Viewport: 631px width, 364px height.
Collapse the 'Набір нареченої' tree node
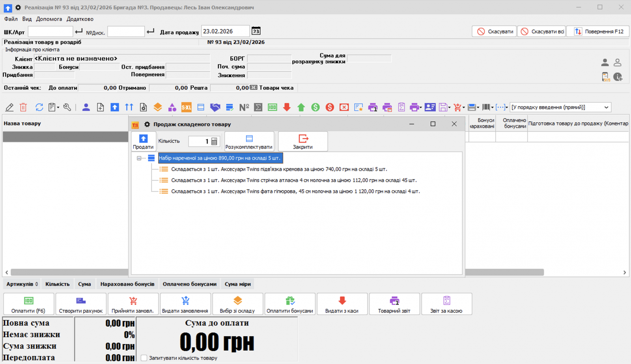[x=139, y=158]
